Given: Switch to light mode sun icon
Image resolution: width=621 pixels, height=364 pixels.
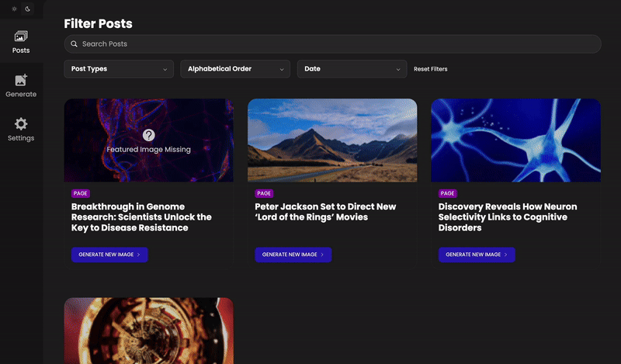Looking at the screenshot, I should (14, 9).
